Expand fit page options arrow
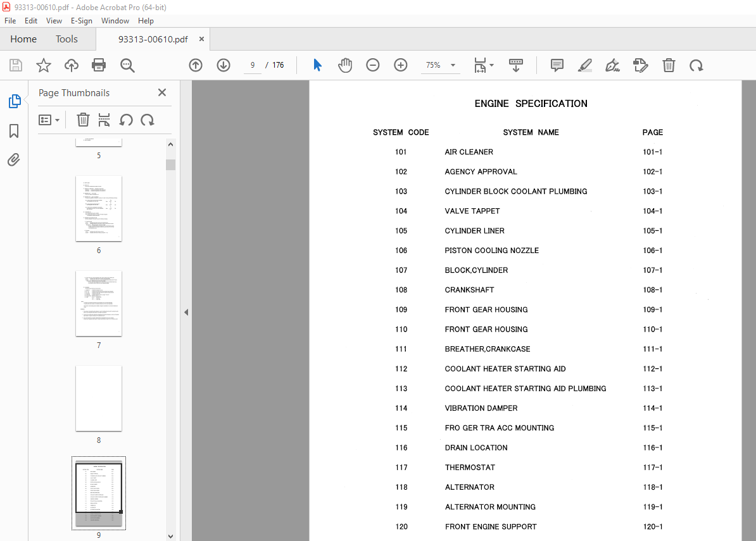Viewport: 756px width, 541px height. click(x=492, y=65)
